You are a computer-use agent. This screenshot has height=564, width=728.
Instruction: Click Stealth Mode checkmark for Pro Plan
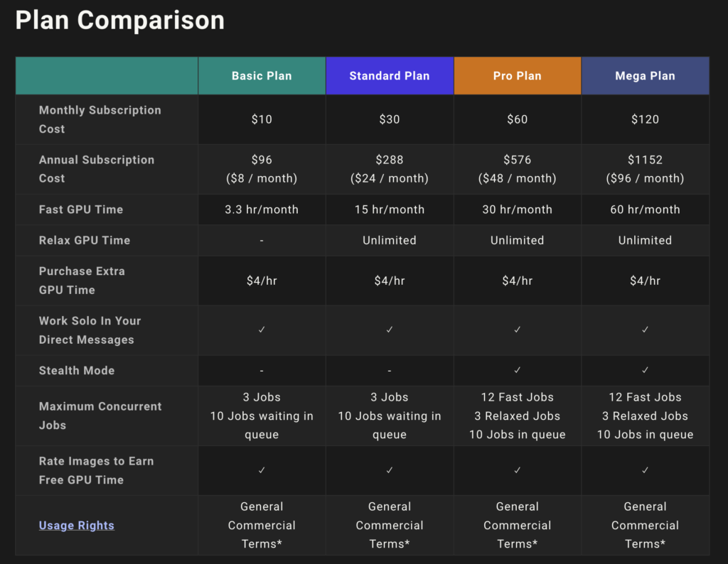(x=518, y=370)
